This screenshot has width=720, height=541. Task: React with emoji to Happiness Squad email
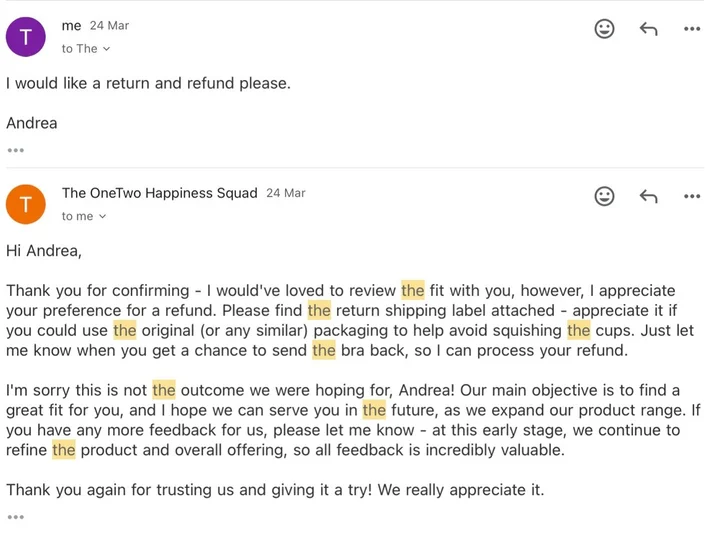[605, 196]
